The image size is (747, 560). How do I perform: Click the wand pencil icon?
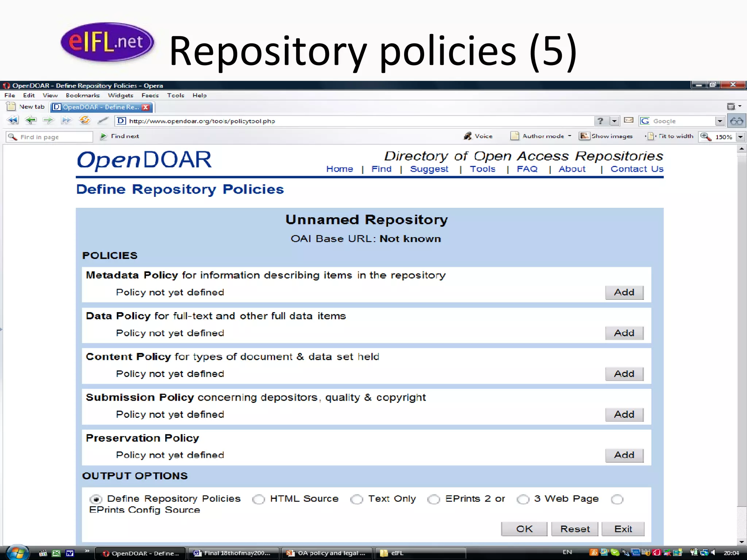click(x=103, y=120)
